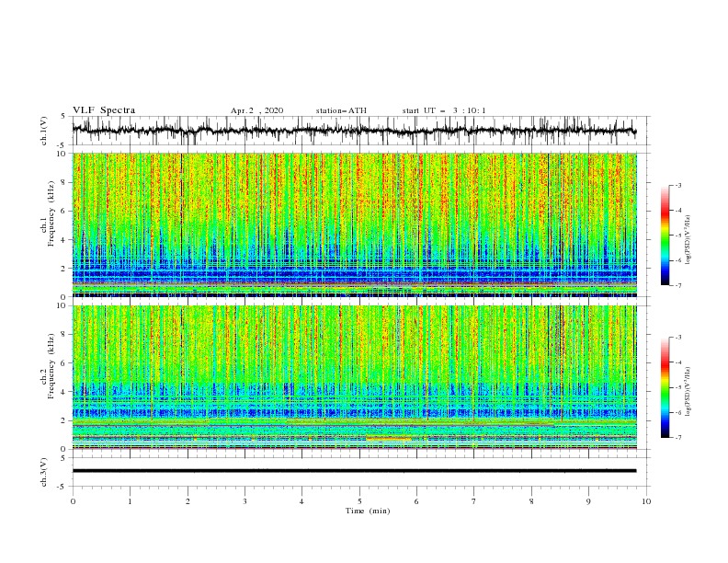728x563 pixels.
Task: Click time-axis tick label '8'
Action: click(x=531, y=501)
